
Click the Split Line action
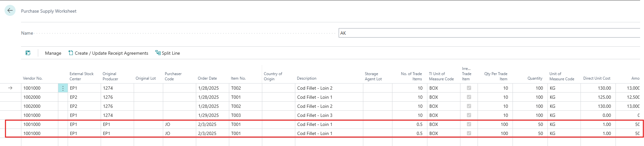pyautogui.click(x=171, y=53)
